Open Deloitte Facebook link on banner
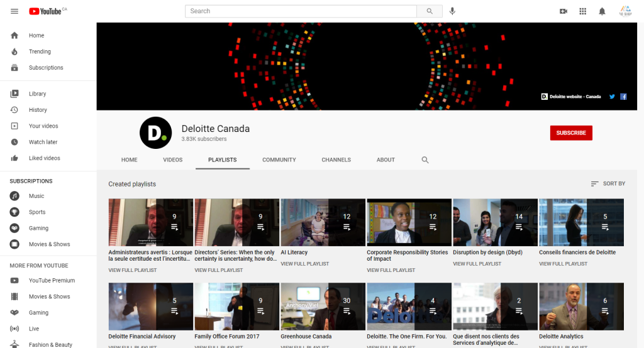Screen dimensions: 644x348 (x=623, y=97)
